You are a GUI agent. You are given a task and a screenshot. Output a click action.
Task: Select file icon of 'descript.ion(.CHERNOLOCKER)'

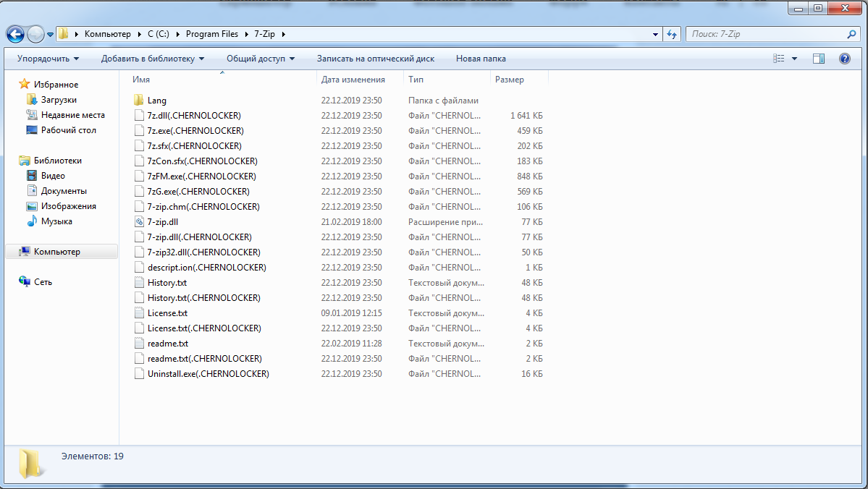139,267
